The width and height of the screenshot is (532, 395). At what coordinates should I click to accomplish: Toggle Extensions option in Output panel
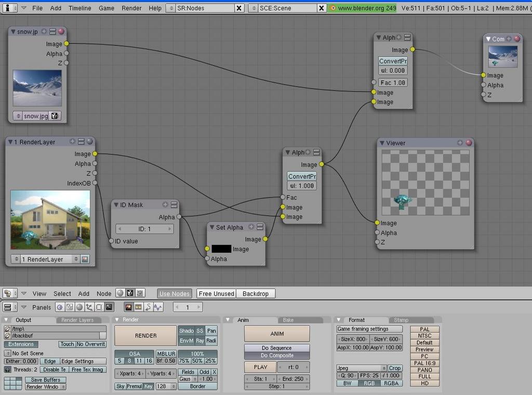[x=21, y=344]
